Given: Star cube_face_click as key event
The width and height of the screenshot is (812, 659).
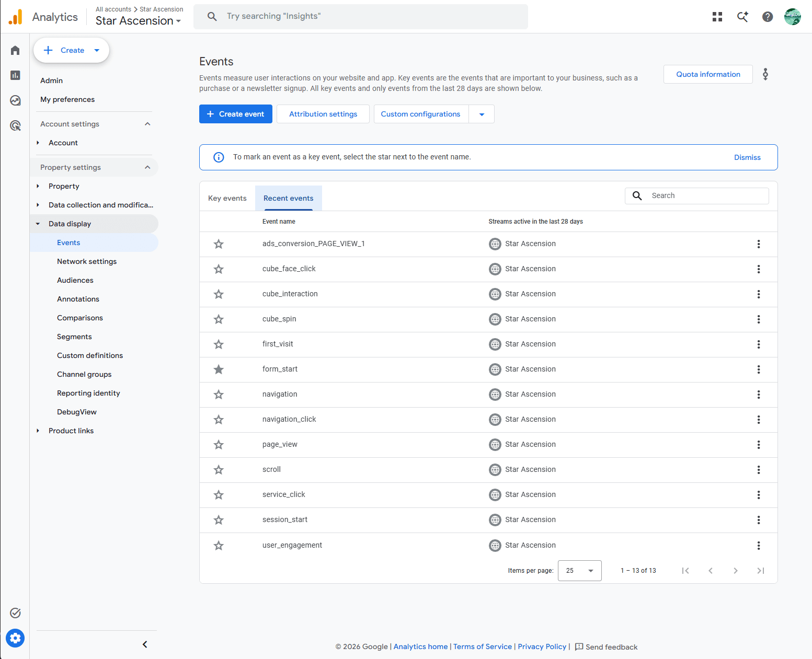Looking at the screenshot, I should [x=219, y=269].
